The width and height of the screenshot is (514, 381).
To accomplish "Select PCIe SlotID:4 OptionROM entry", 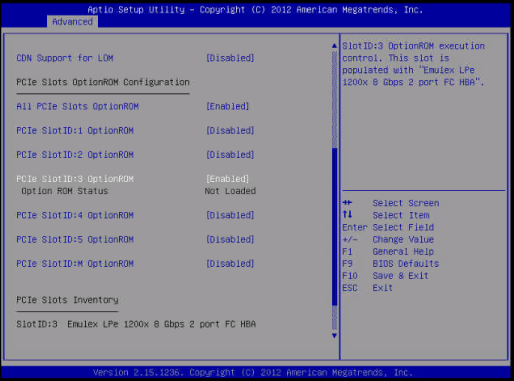I will tap(75, 215).
